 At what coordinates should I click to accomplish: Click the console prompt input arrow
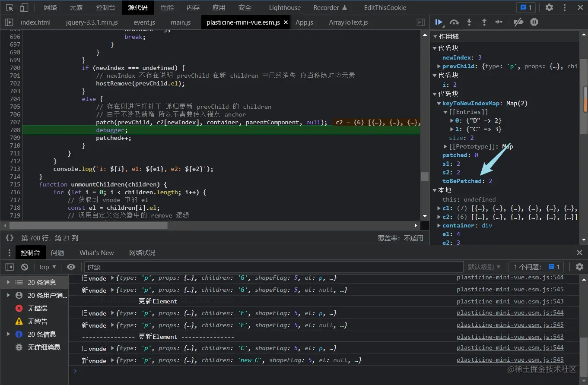pos(75,371)
